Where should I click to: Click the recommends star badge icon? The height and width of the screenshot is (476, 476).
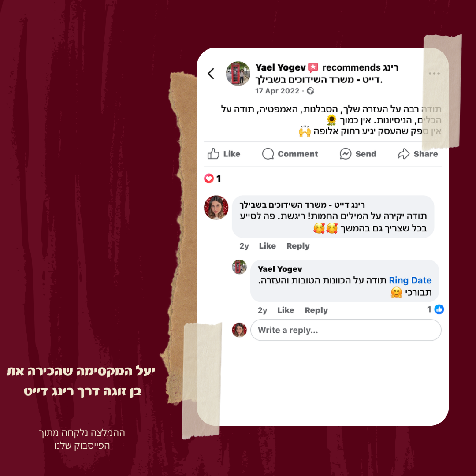[x=313, y=67]
